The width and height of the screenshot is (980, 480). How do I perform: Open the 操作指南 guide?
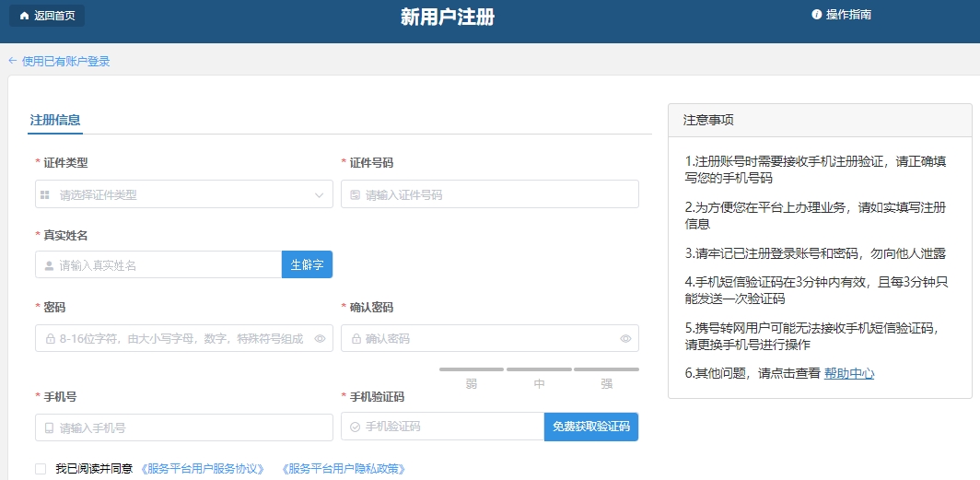pos(847,15)
